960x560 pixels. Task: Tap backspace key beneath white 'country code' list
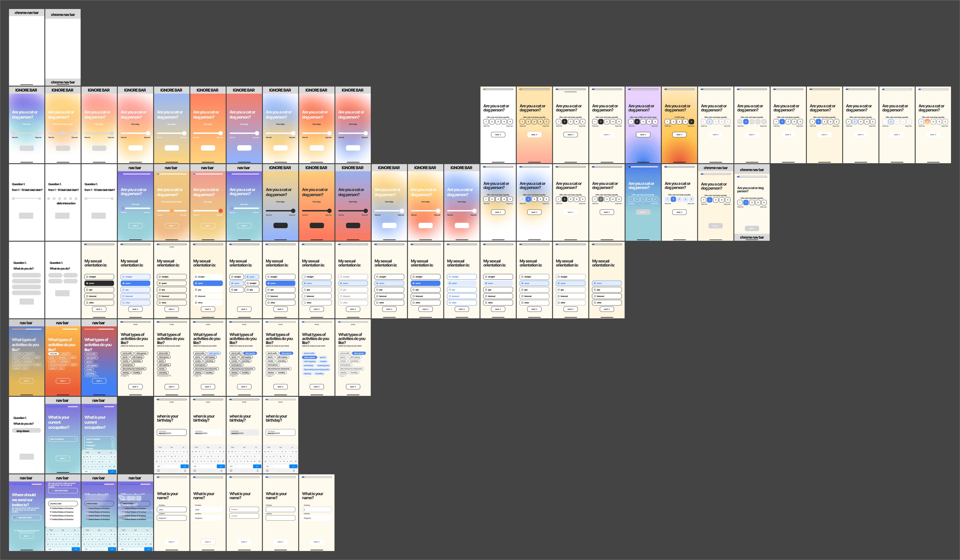(x=78, y=544)
